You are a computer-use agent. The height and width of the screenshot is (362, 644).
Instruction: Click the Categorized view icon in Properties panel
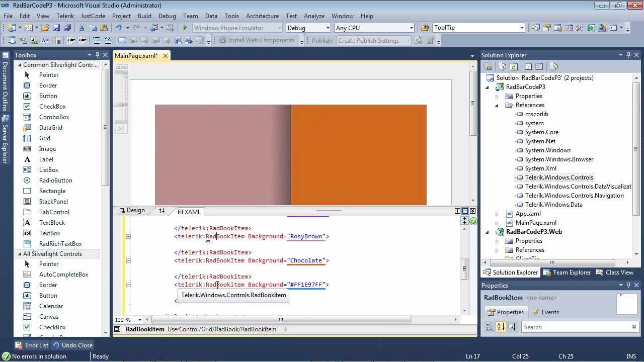tap(490, 327)
